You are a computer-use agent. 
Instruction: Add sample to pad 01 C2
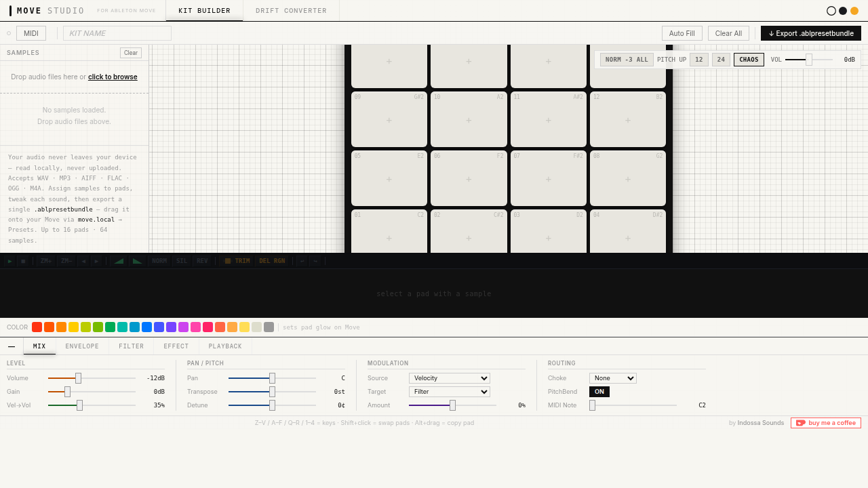pos(389,231)
